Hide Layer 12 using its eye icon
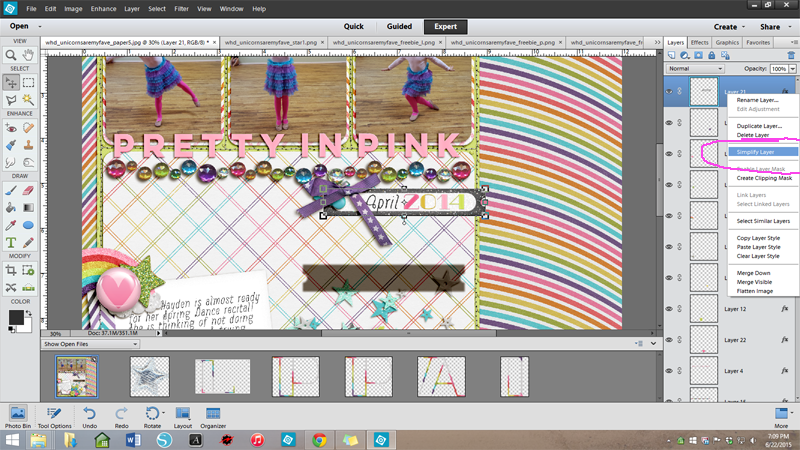The height and width of the screenshot is (450, 800). click(x=669, y=309)
